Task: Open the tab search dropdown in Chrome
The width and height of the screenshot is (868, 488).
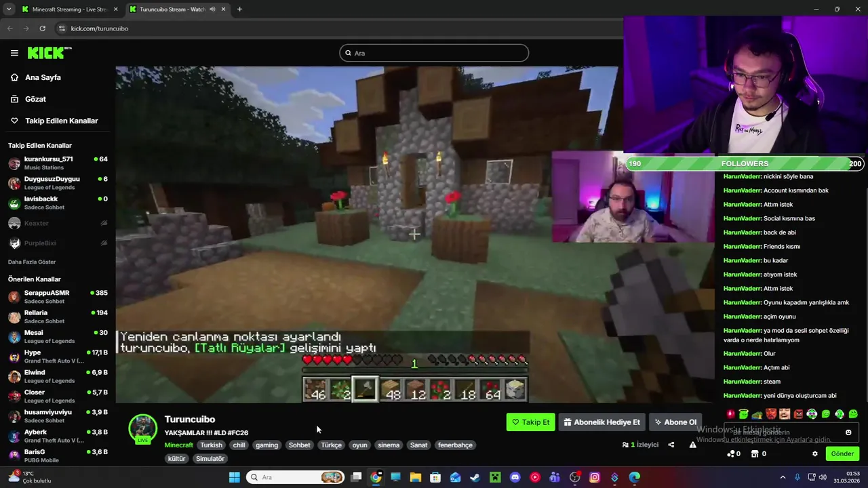Action: (x=8, y=9)
